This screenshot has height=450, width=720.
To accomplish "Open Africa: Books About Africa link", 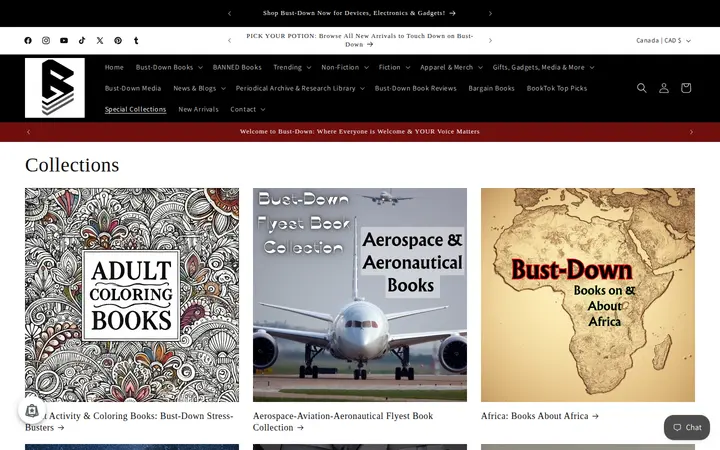I will tap(540, 416).
